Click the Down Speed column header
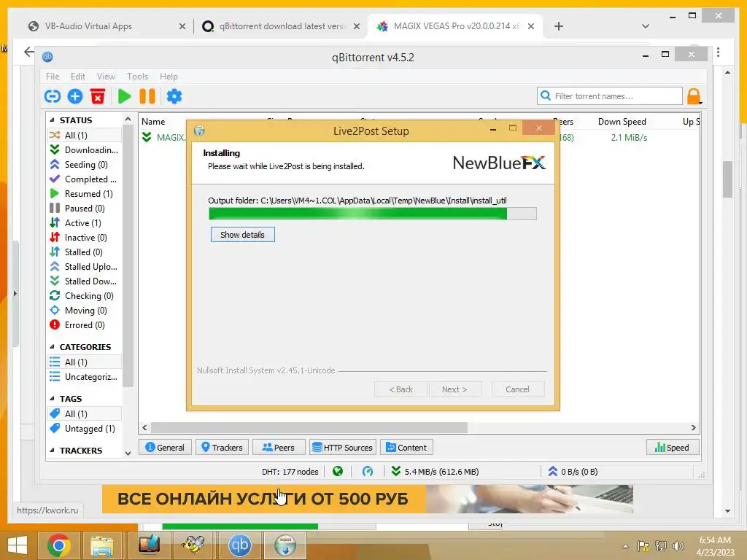The height and width of the screenshot is (560, 747). point(622,122)
